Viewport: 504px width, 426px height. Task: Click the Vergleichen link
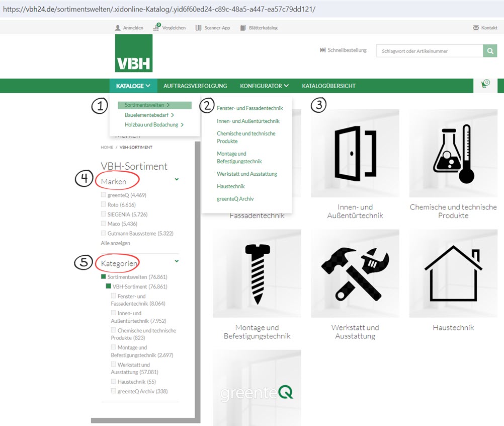tap(174, 28)
